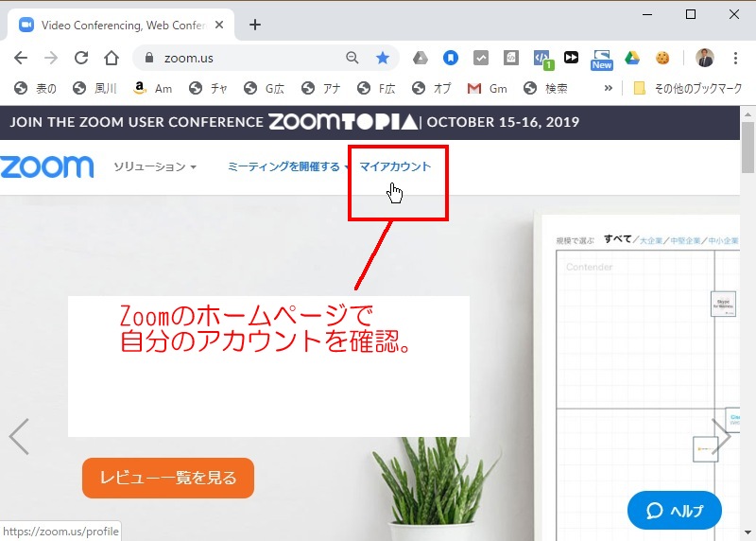The width and height of the screenshot is (756, 541).
Task: Show the previous carousel slide
Action: pos(19,436)
